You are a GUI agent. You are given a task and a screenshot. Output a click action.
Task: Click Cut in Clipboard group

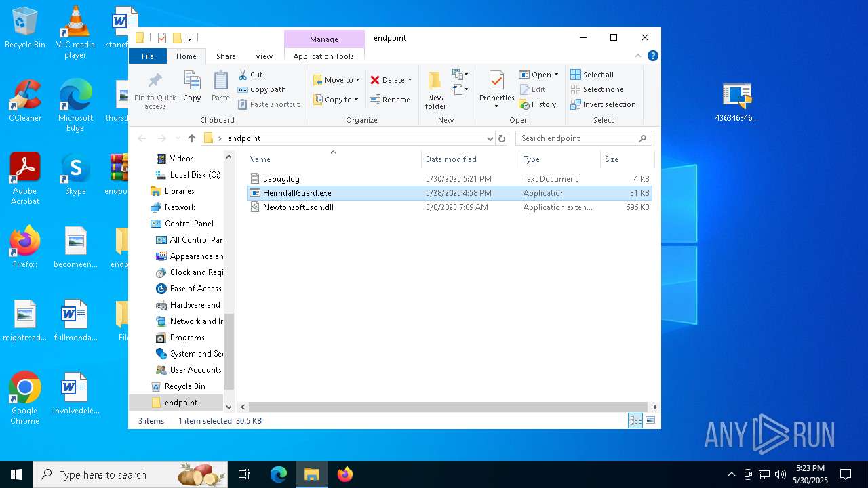(x=250, y=75)
